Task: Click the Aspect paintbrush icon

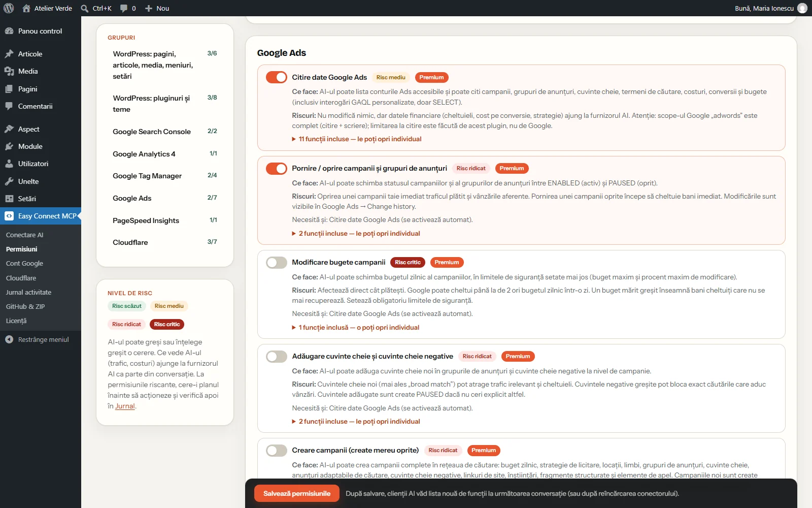Action: [9, 129]
